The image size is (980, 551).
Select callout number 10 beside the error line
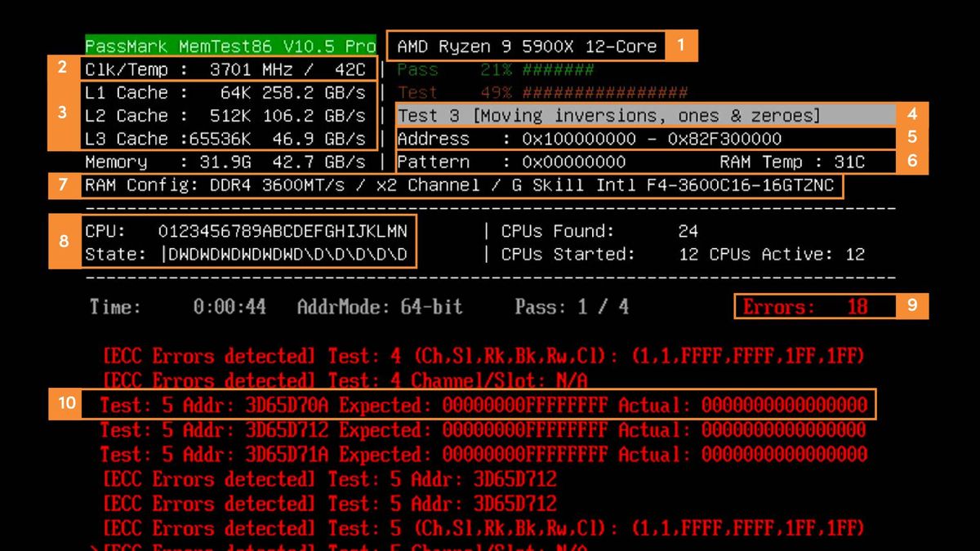click(65, 404)
